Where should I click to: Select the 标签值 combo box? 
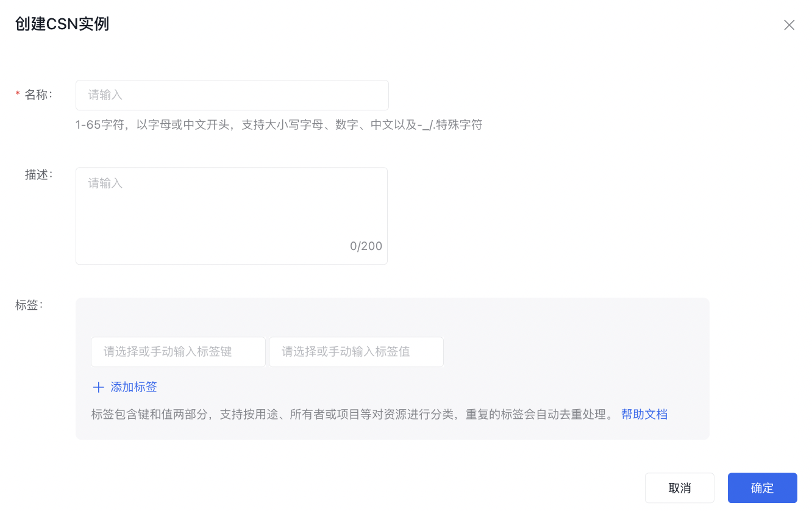356,352
